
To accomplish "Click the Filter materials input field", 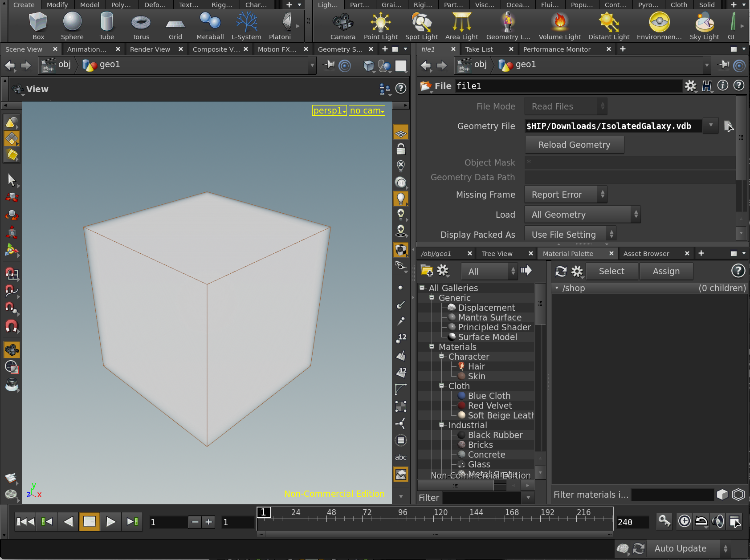I will [x=672, y=495].
